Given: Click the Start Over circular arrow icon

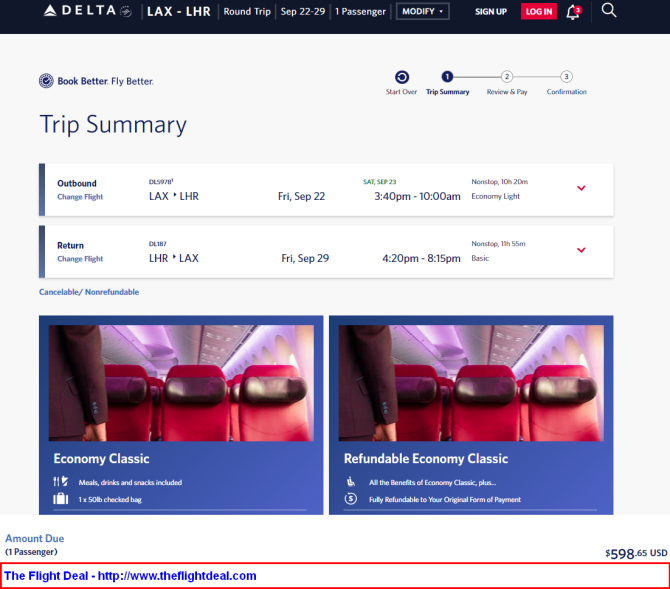Looking at the screenshot, I should 402,77.
